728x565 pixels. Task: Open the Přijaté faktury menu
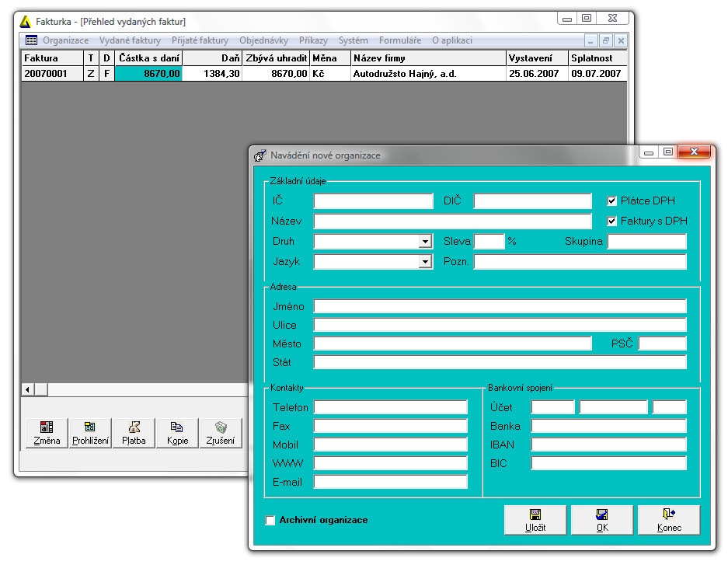pyautogui.click(x=200, y=40)
